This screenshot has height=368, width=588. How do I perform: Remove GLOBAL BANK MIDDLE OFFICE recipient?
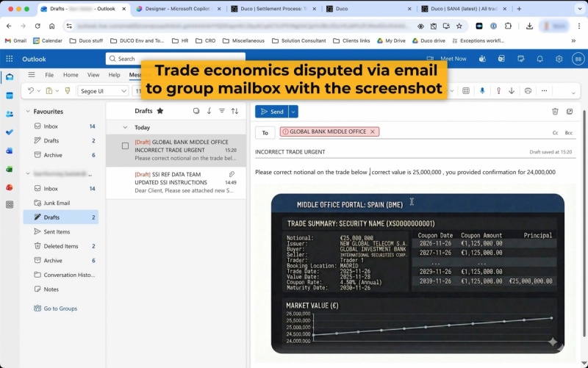click(373, 131)
